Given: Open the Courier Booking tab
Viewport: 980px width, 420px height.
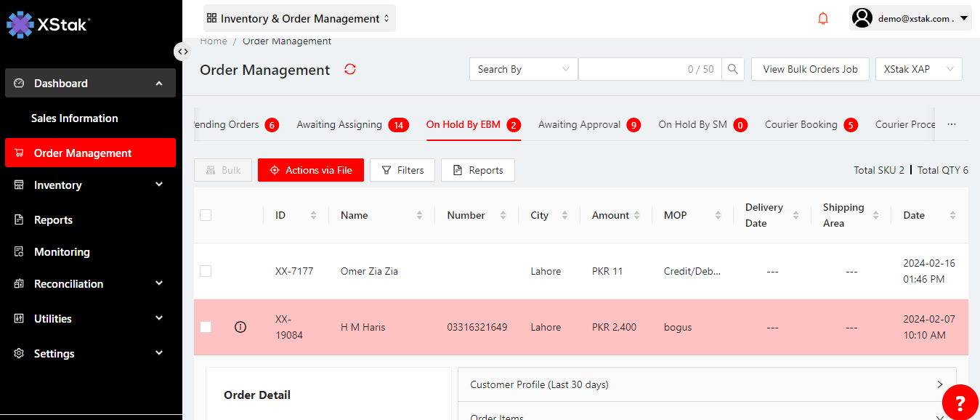Looking at the screenshot, I should coord(801,125).
